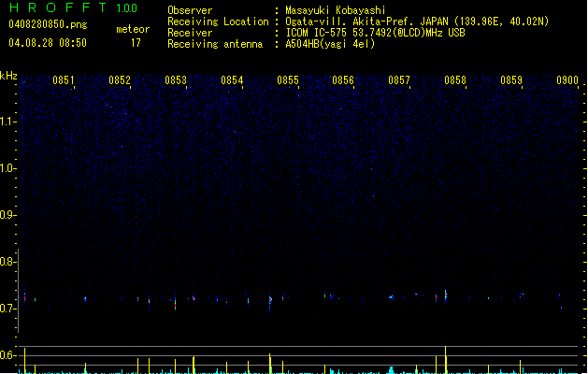
Task: Click the 1.1 kHz axis label
Action: 7,122
